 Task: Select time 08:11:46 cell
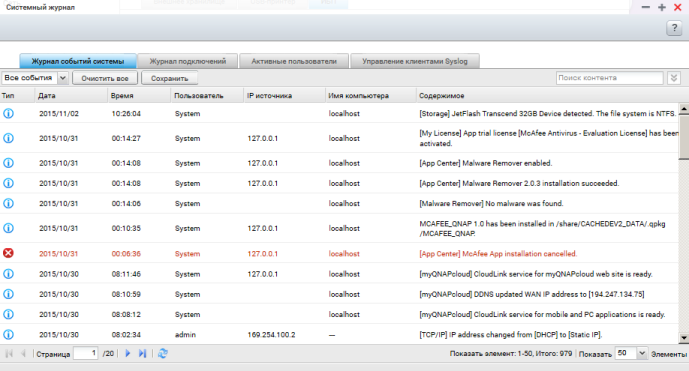[126, 274]
